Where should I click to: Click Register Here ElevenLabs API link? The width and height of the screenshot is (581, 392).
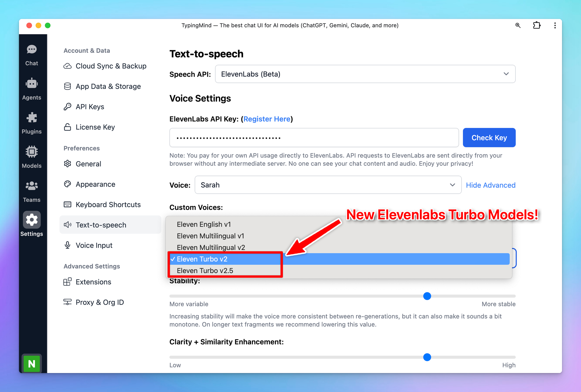[266, 119]
